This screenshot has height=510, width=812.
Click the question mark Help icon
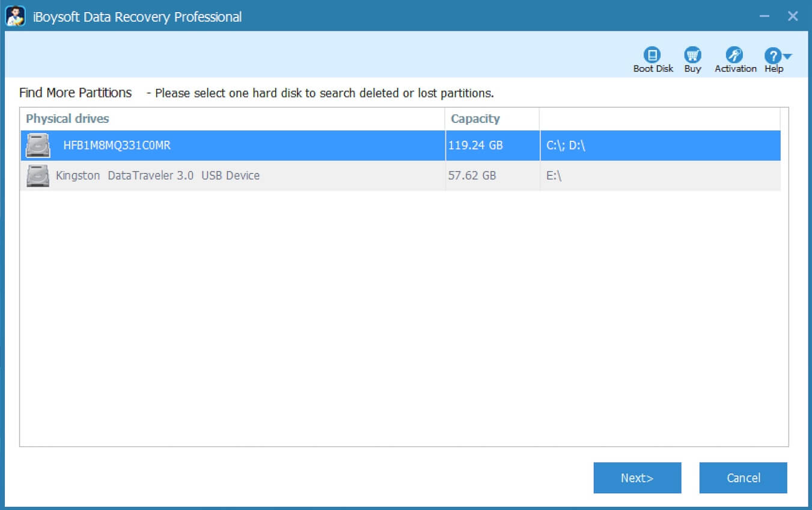click(x=773, y=55)
